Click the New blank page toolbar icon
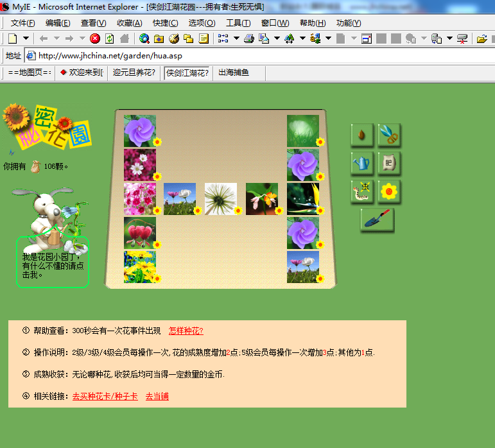 click(x=13, y=39)
